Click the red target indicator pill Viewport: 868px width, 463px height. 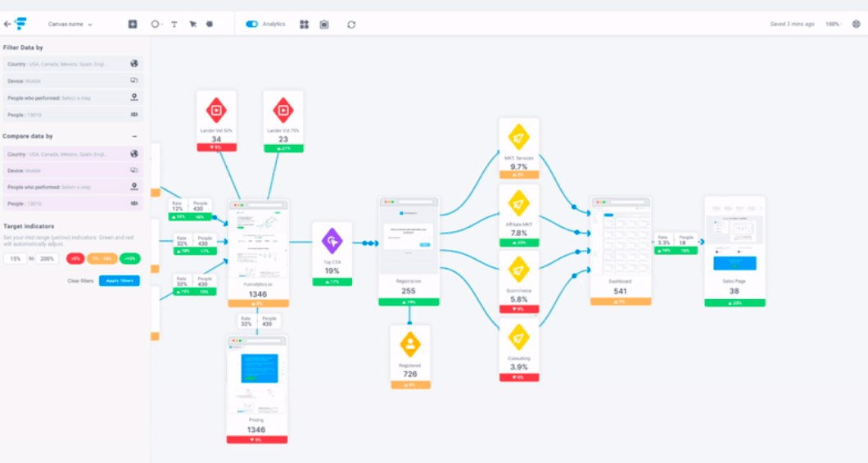click(75, 258)
